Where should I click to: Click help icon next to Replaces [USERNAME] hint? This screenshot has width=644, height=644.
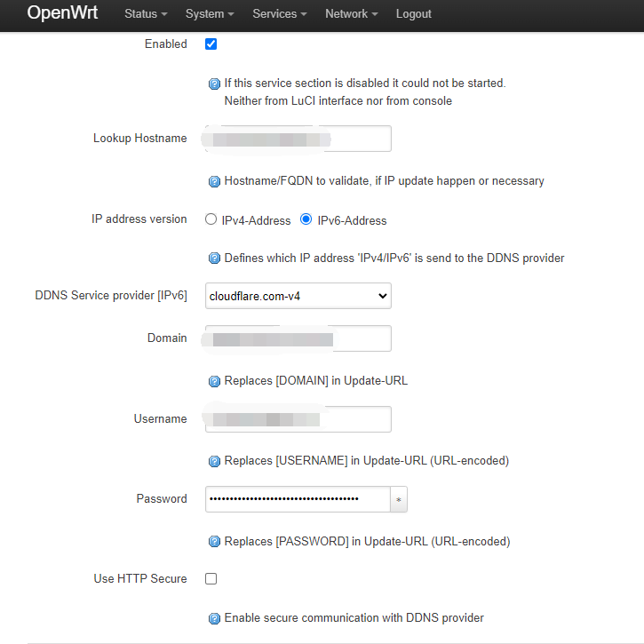coord(214,461)
